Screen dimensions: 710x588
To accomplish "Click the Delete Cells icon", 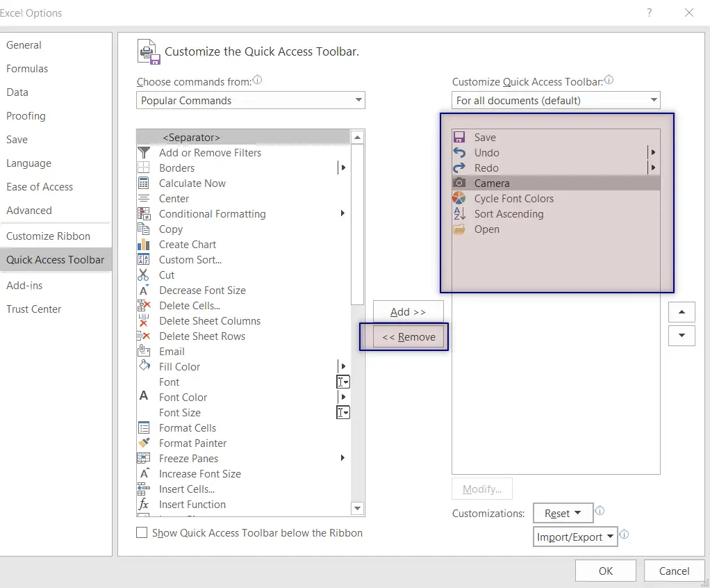I will pos(144,305).
